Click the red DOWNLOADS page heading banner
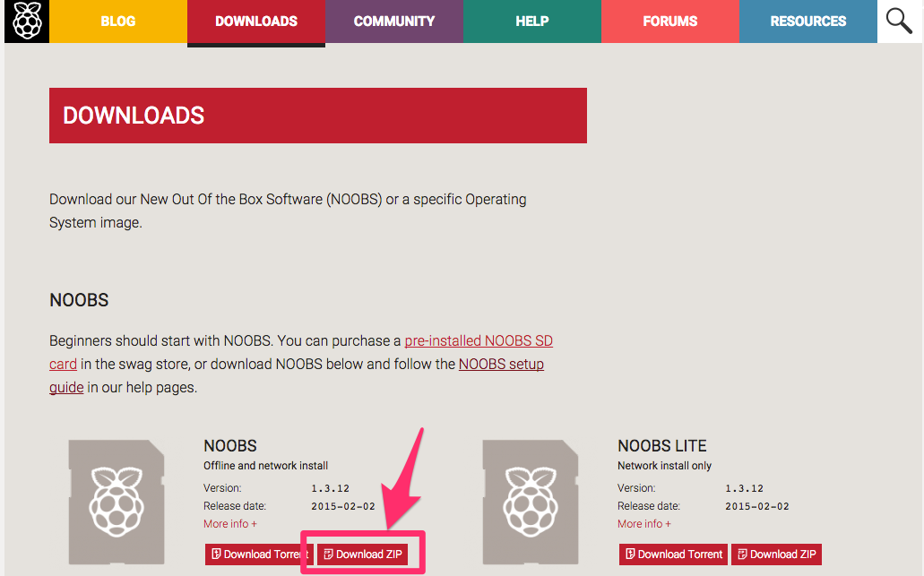 point(318,116)
